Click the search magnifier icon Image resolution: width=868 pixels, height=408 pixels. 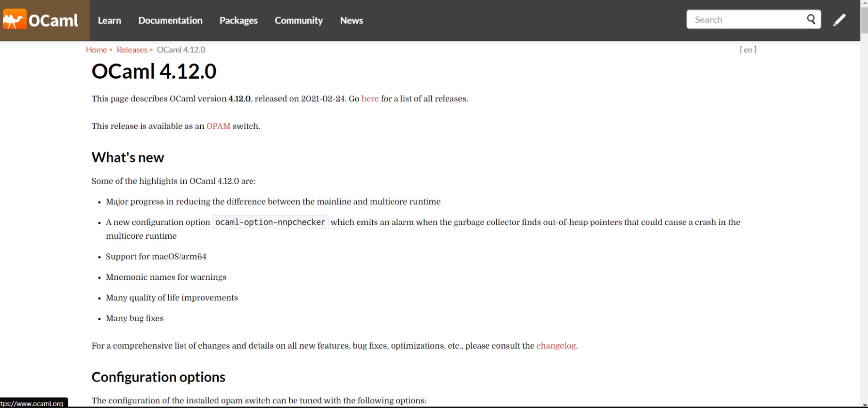click(811, 19)
